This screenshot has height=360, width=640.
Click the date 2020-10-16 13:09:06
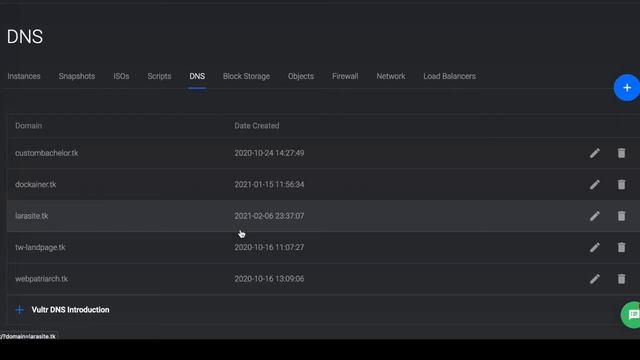(269, 279)
